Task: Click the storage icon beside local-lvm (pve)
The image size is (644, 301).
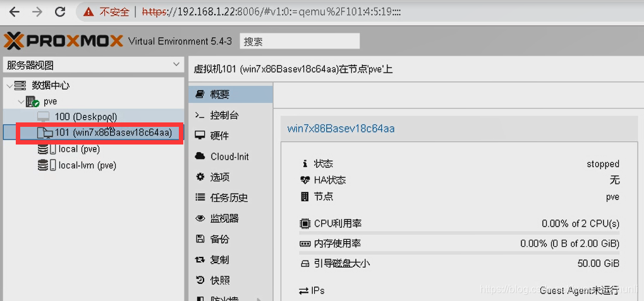Action: tap(46, 165)
